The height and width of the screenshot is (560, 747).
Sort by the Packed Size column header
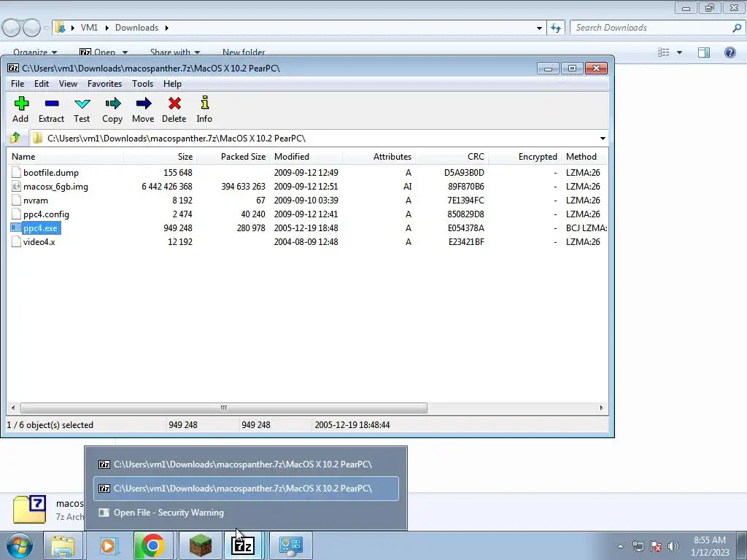pyautogui.click(x=233, y=157)
